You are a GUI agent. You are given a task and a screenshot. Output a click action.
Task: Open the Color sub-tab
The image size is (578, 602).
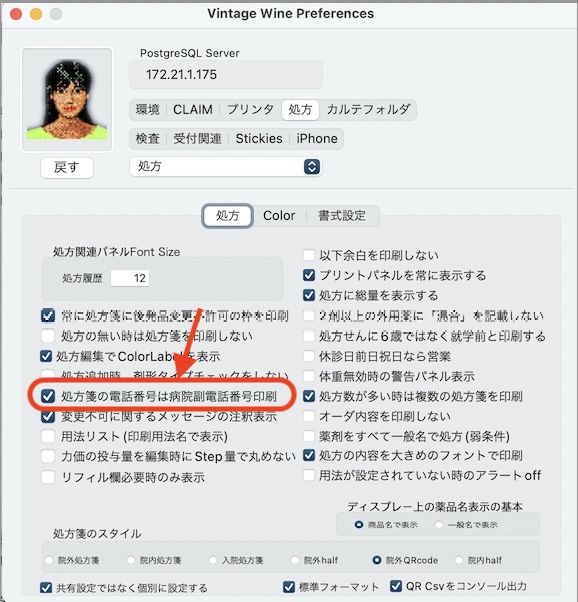click(x=279, y=216)
